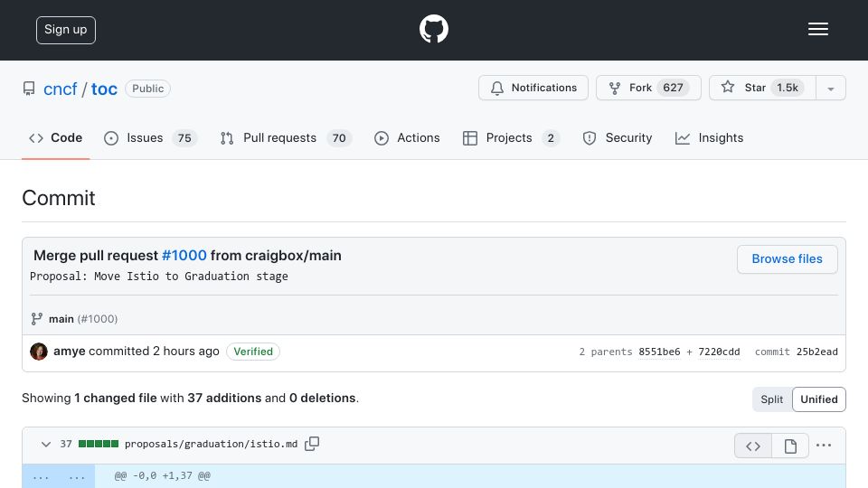Screen dimensions: 868x488
Task: Click the repository icon beside cncf
Action: (x=29, y=89)
